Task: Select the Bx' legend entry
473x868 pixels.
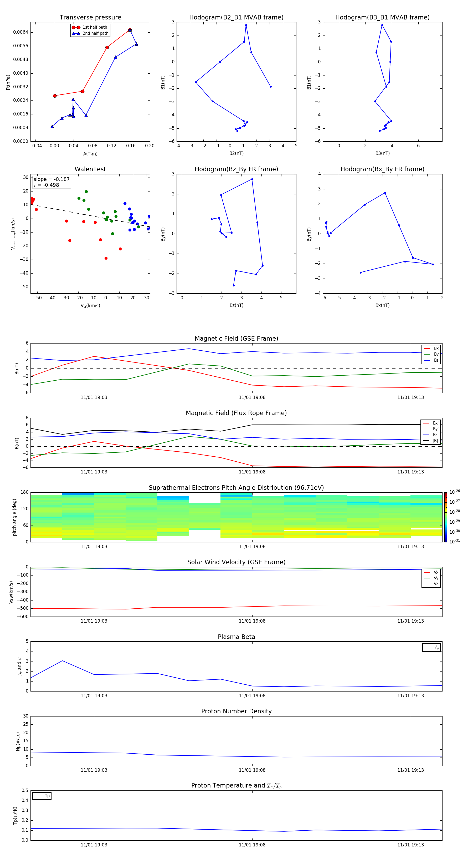Action: [x=431, y=423]
